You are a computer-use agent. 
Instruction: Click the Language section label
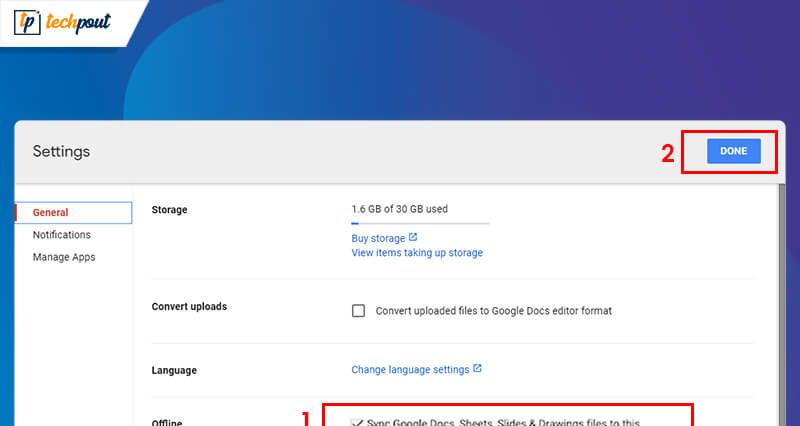(x=174, y=370)
